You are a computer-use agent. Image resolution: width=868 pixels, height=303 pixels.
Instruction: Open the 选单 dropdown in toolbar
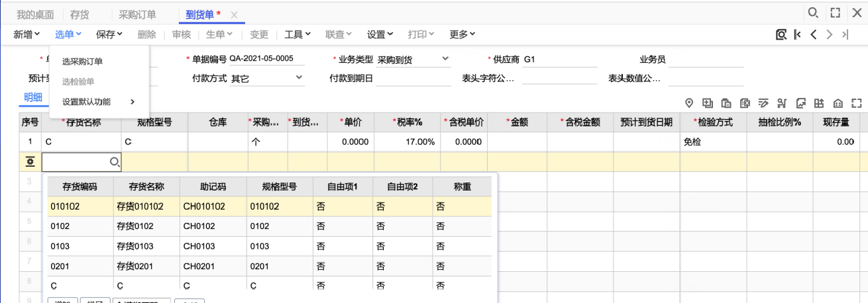click(x=68, y=34)
